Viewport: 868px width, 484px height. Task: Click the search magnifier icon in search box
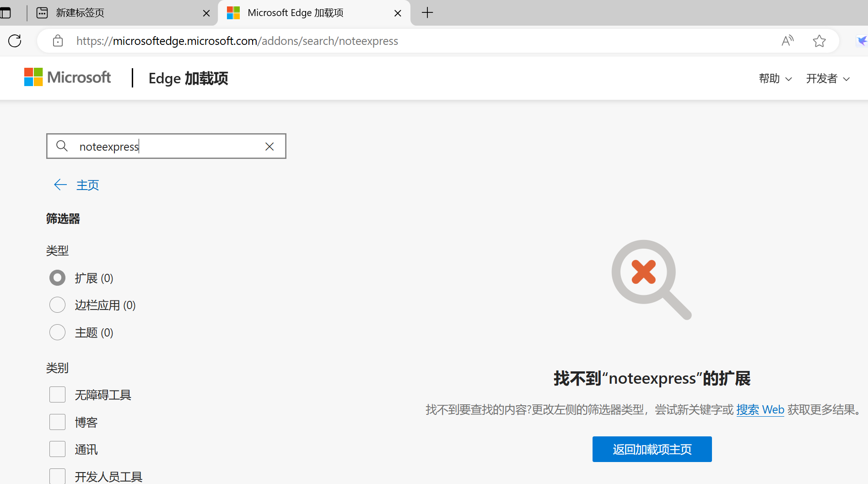point(62,146)
